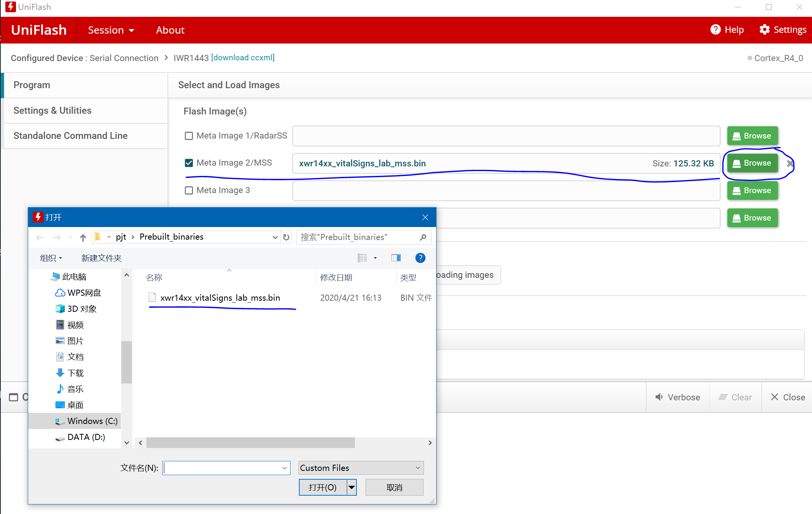Expand view options dropdown arrow

tap(375, 258)
